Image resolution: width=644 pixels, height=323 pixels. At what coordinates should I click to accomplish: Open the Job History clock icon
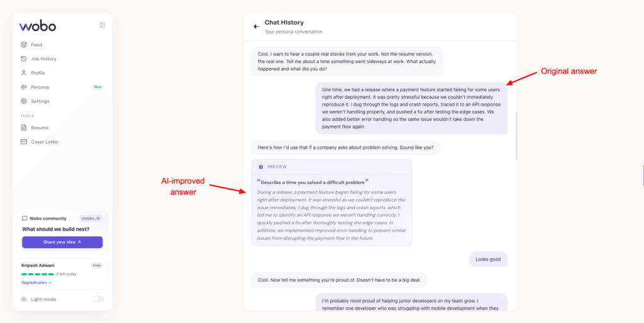[x=24, y=59]
